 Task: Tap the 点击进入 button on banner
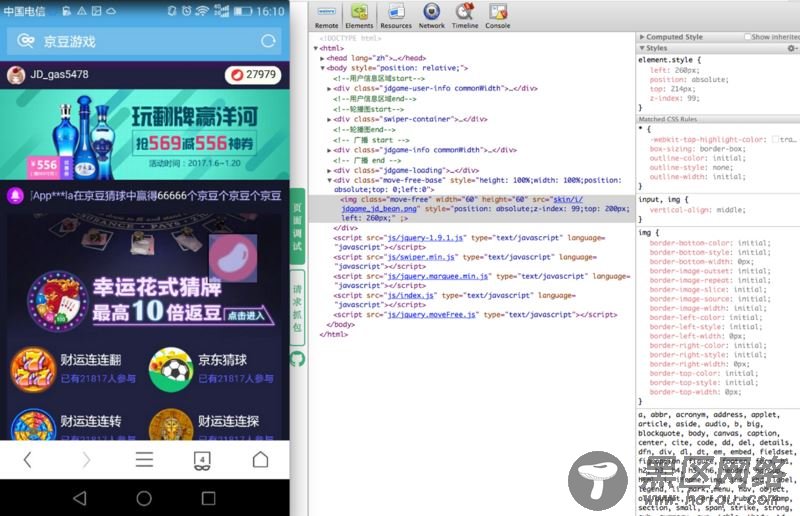tap(245, 315)
